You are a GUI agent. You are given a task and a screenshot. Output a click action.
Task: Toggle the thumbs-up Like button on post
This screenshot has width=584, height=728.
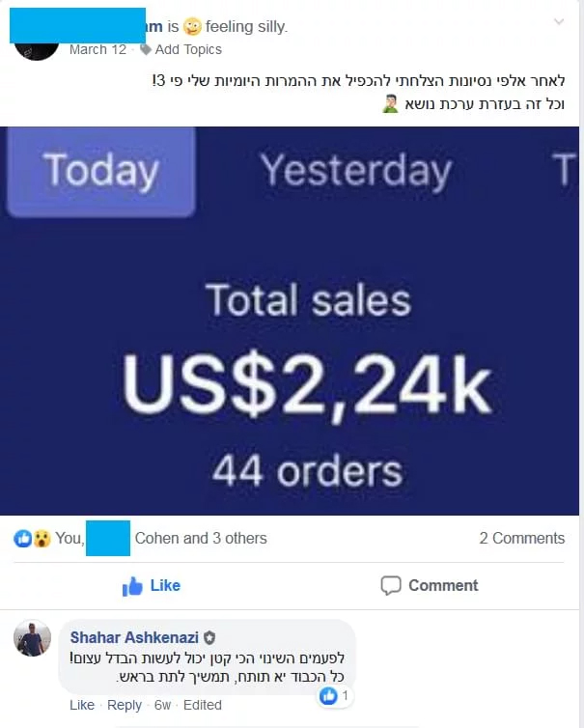tap(151, 585)
